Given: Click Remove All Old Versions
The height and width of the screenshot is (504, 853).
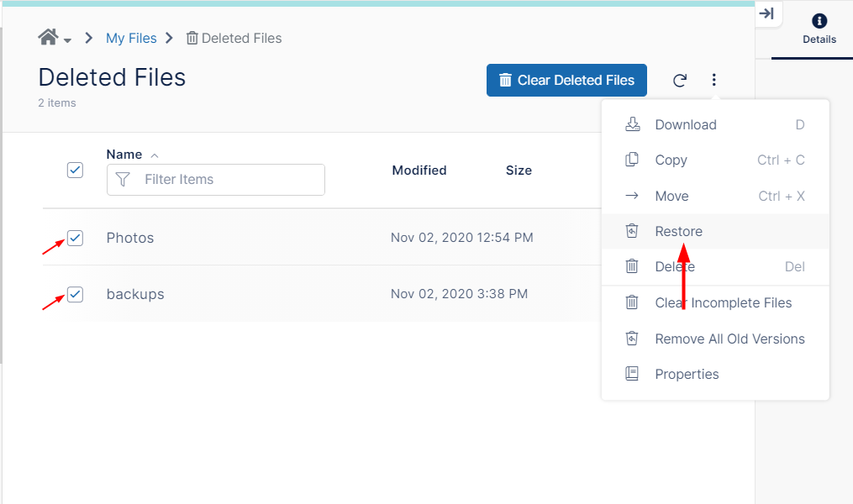Looking at the screenshot, I should click(x=729, y=339).
